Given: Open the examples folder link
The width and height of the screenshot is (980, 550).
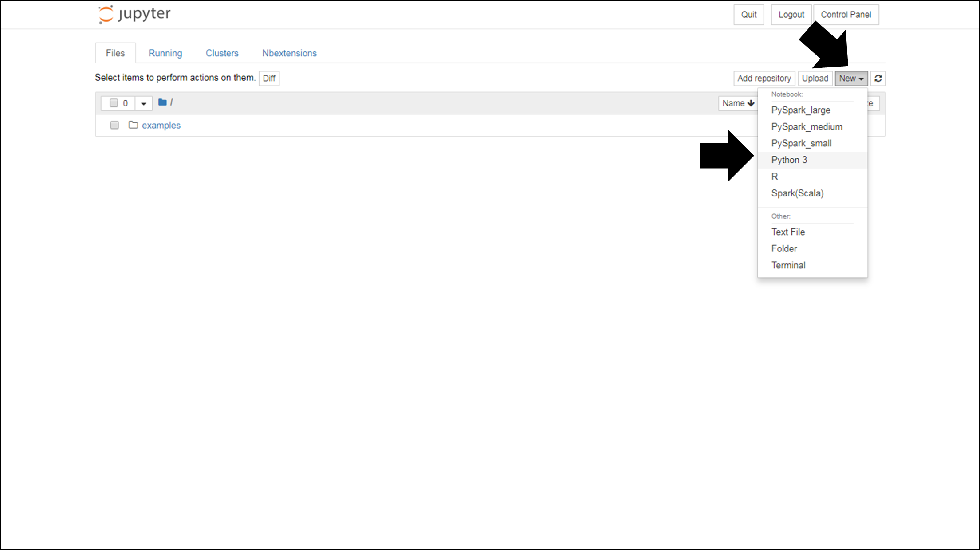Looking at the screenshot, I should [161, 126].
